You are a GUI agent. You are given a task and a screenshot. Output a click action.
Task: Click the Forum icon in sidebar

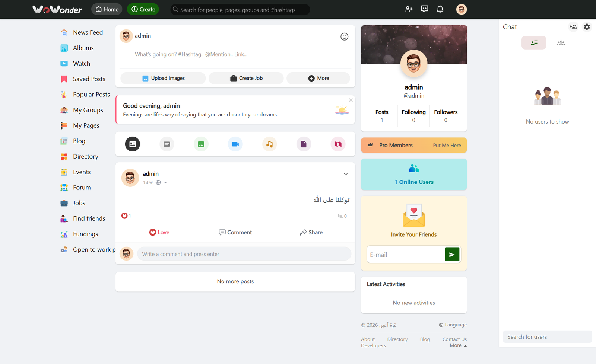coord(64,188)
